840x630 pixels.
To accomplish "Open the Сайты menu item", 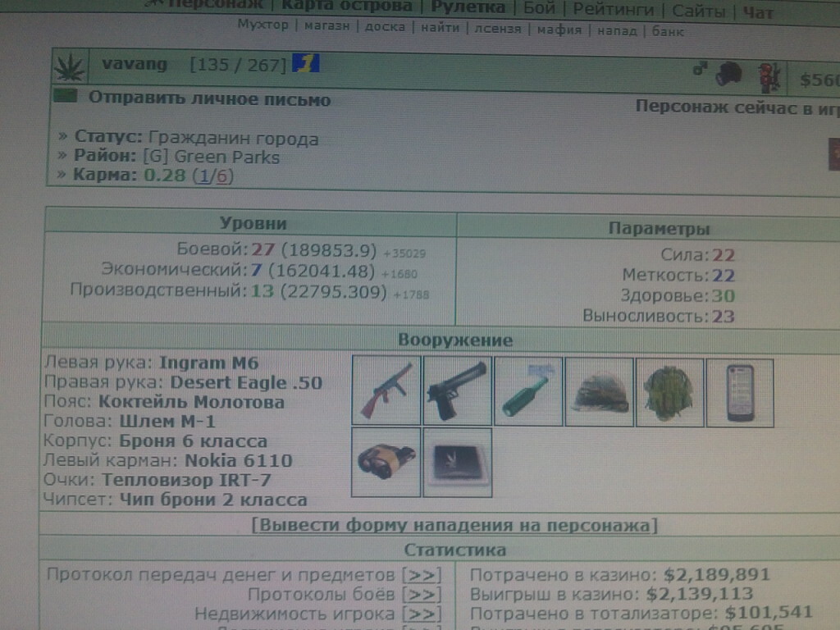I will 699,11.
